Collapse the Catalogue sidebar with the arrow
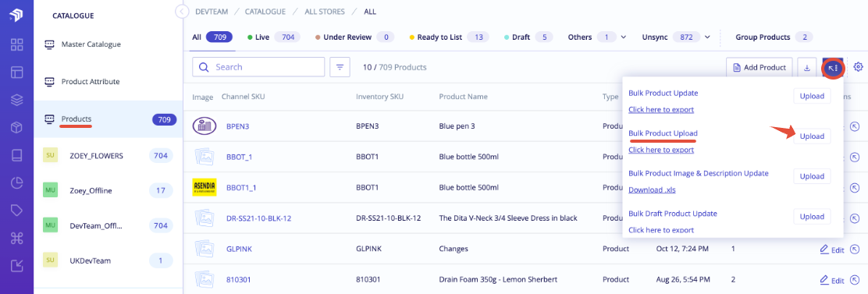The height and width of the screenshot is (294, 868). 180,11
